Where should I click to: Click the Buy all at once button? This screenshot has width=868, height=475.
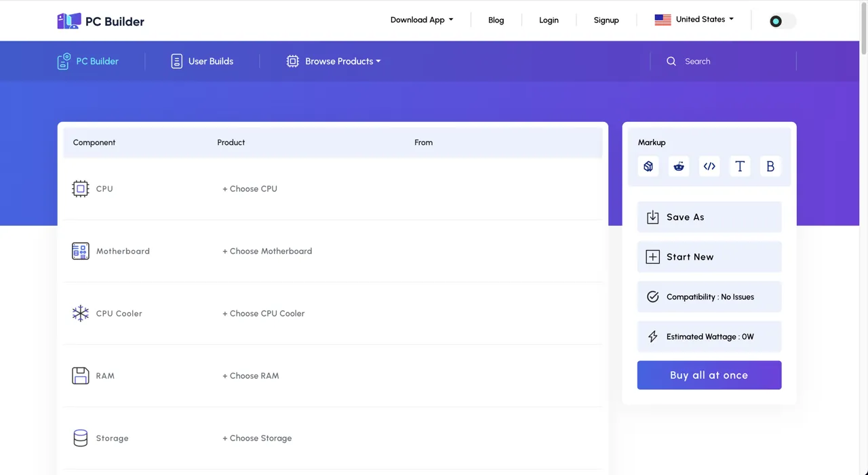point(709,375)
